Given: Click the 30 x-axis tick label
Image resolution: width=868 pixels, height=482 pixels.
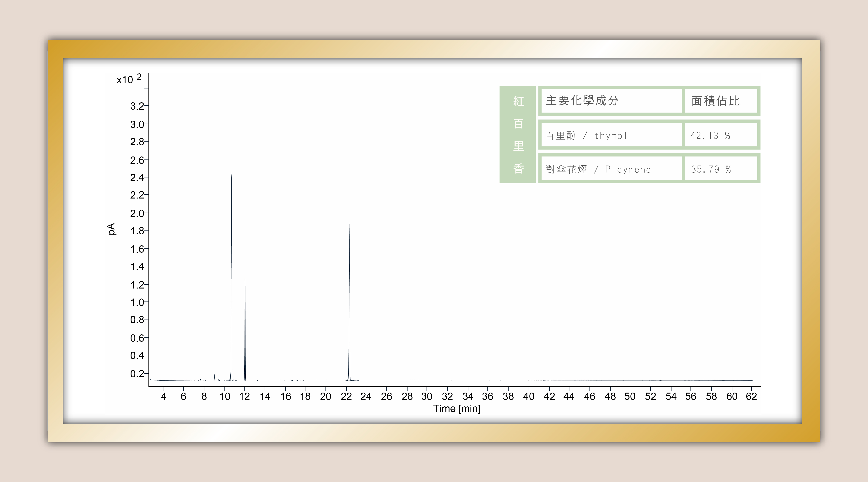Looking at the screenshot, I should tap(427, 396).
